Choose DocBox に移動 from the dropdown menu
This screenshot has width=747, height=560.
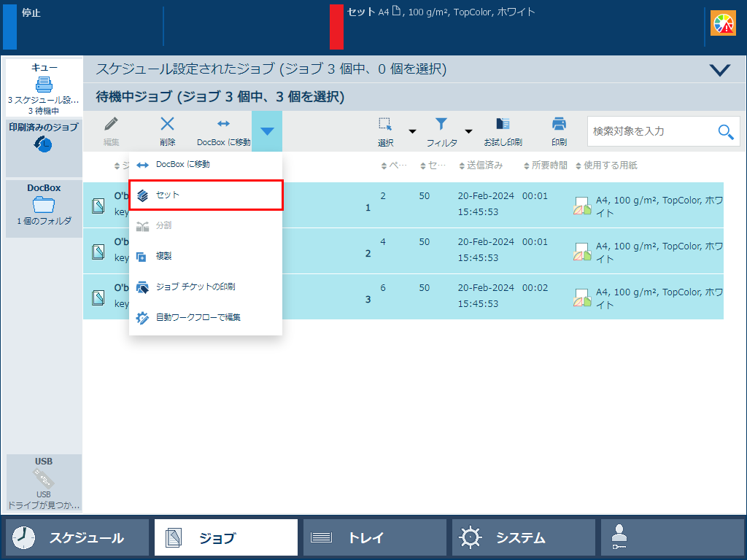pos(206,164)
